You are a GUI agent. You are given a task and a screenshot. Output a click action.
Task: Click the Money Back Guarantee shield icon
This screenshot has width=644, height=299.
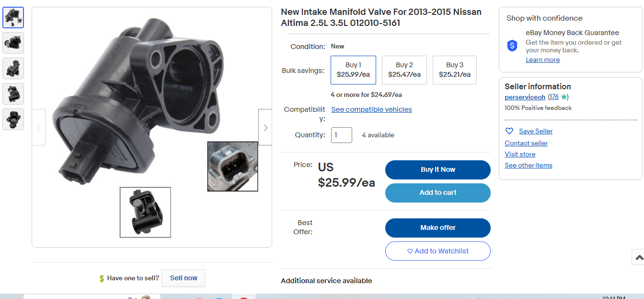512,46
